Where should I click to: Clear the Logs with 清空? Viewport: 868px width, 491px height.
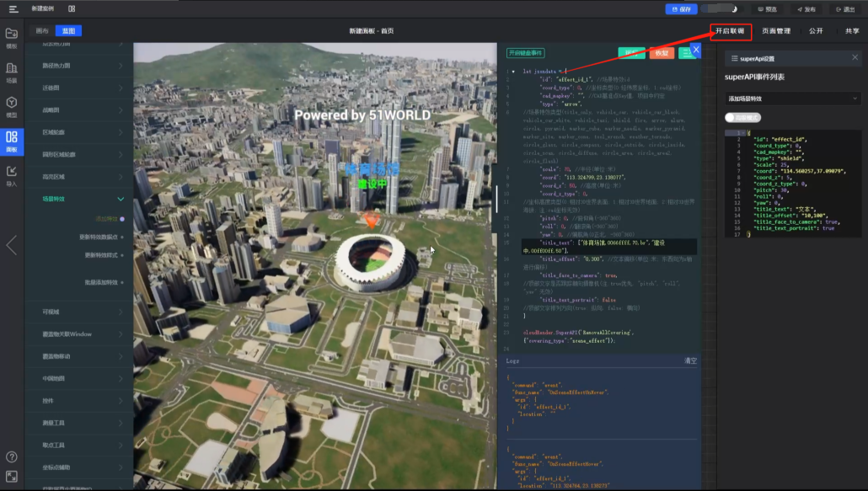(x=690, y=361)
